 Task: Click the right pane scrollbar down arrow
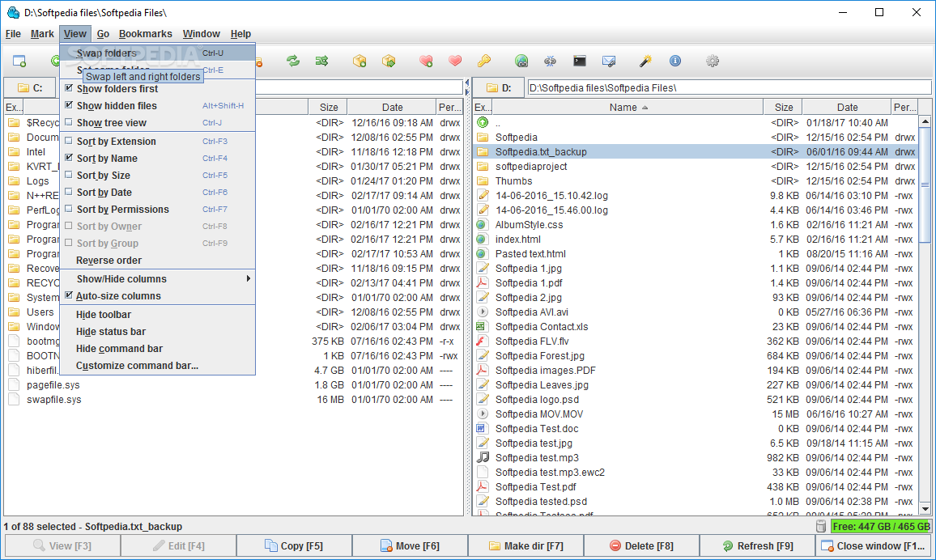tap(925, 509)
